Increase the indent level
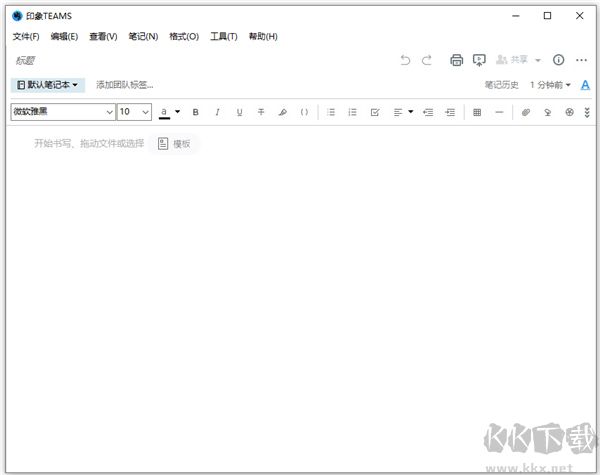 tap(450, 112)
